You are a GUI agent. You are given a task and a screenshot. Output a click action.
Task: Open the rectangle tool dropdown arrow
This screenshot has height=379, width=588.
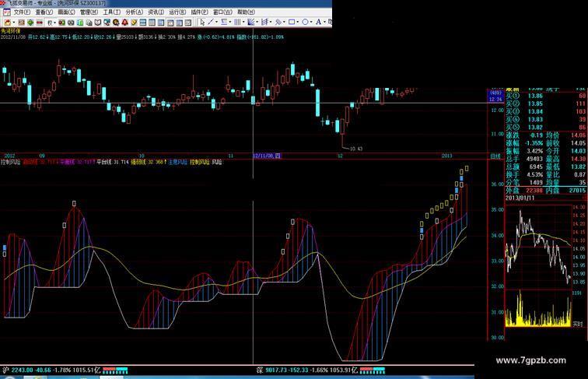point(297,22)
